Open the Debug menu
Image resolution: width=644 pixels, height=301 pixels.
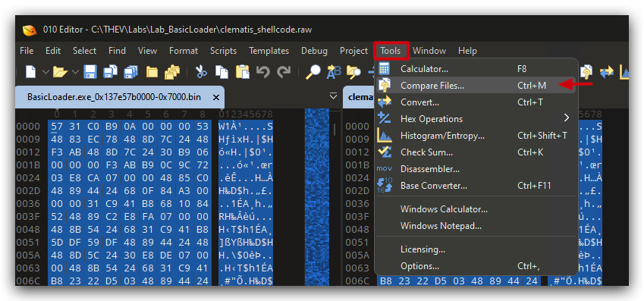point(314,51)
